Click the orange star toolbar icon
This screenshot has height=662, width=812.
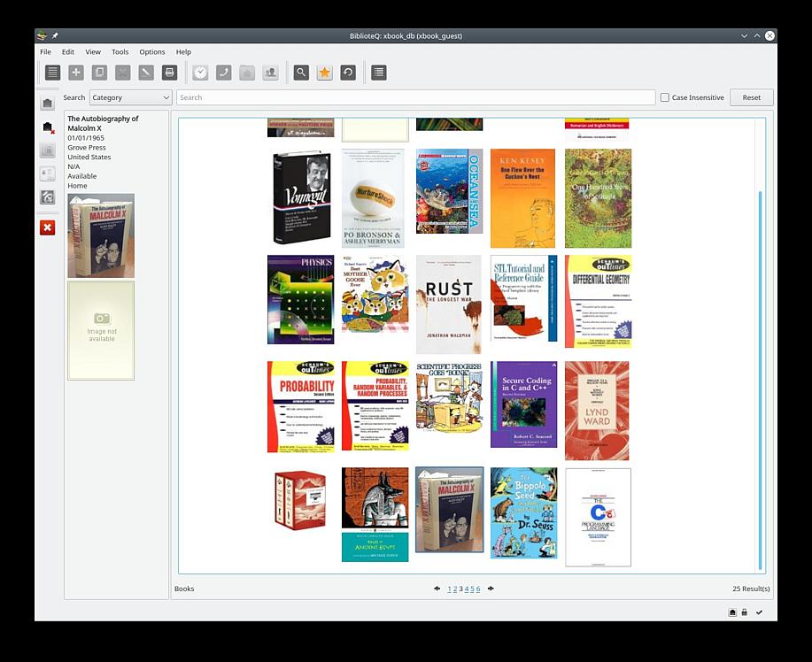(x=325, y=73)
